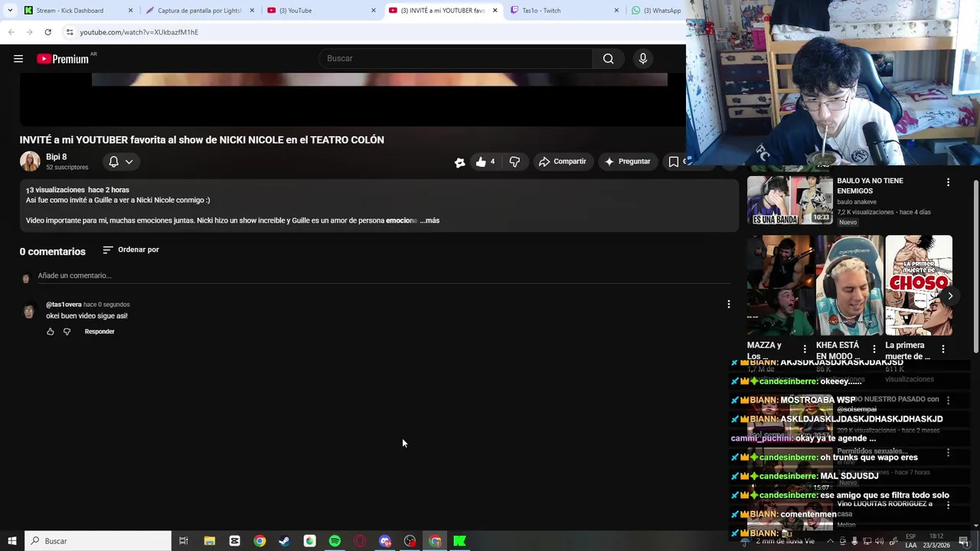Click inside the YouTube Buscar search box
Viewport: 980px width, 551px height.
pos(457,59)
